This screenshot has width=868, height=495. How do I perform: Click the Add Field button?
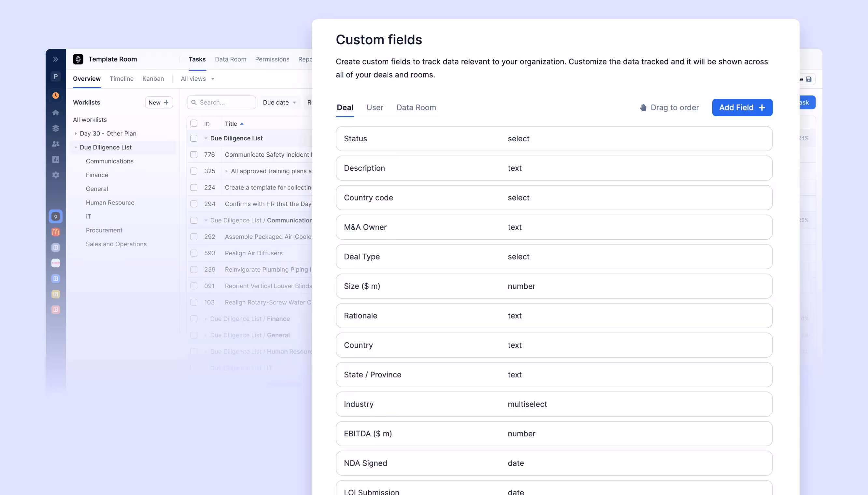coord(742,107)
